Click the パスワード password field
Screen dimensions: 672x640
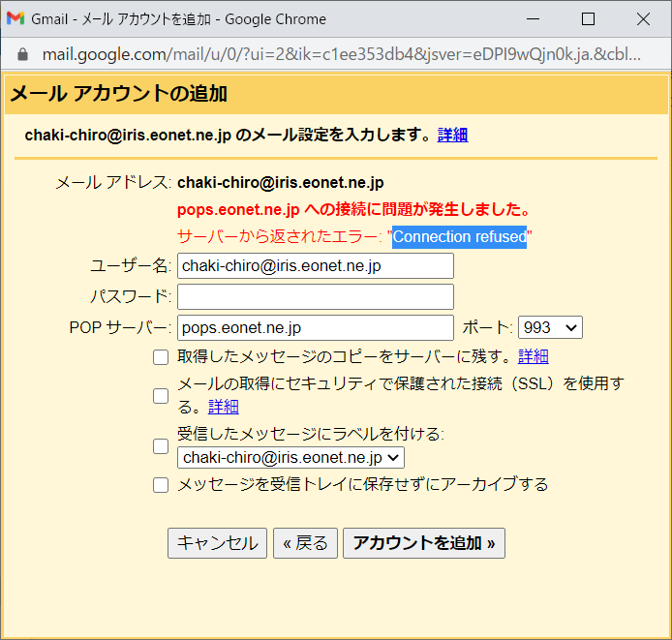tap(316, 296)
